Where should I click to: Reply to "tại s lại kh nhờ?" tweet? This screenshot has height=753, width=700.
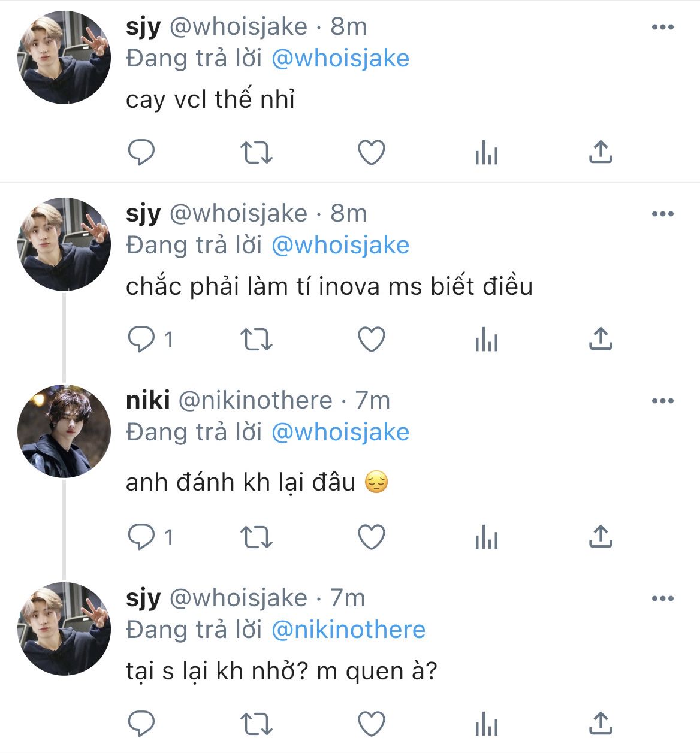(x=141, y=723)
